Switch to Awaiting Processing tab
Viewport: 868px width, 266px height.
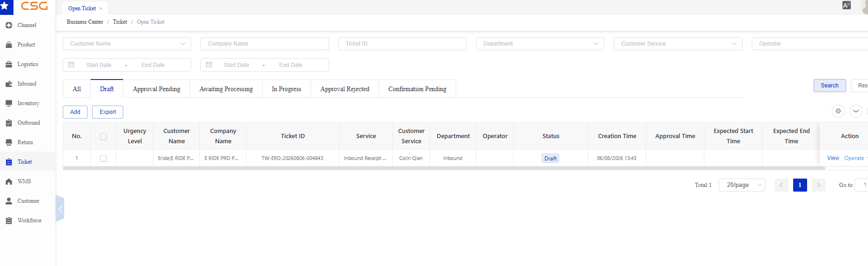[x=226, y=89]
